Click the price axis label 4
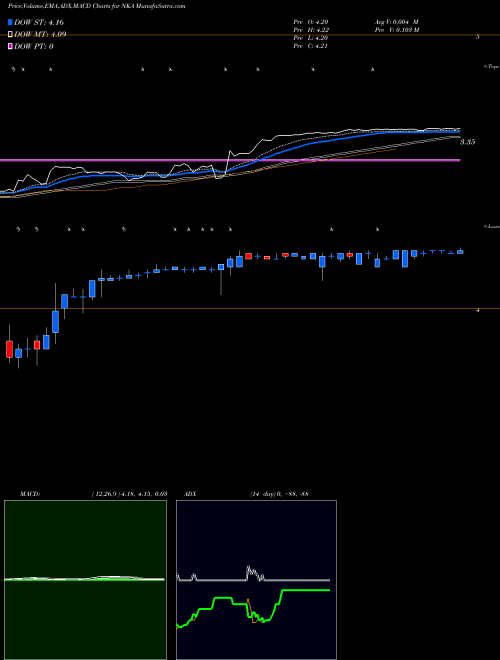 point(478,311)
